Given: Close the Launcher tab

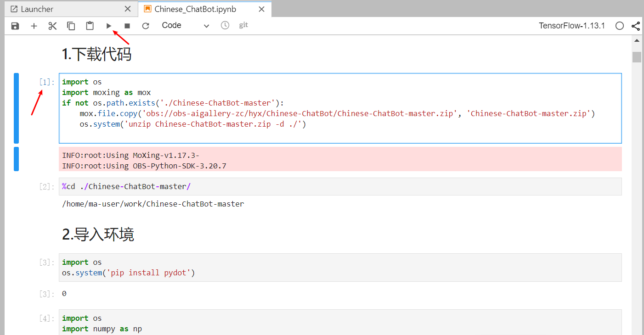Looking at the screenshot, I should (128, 9).
